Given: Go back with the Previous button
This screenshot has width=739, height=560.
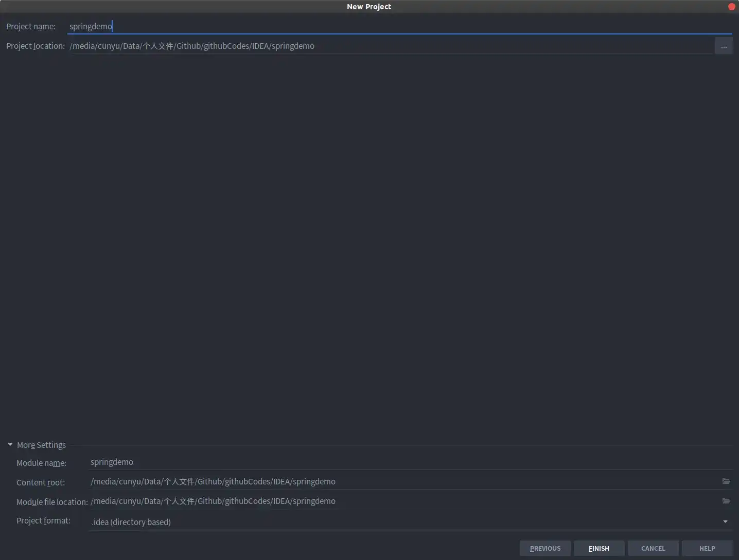Looking at the screenshot, I should point(545,549).
